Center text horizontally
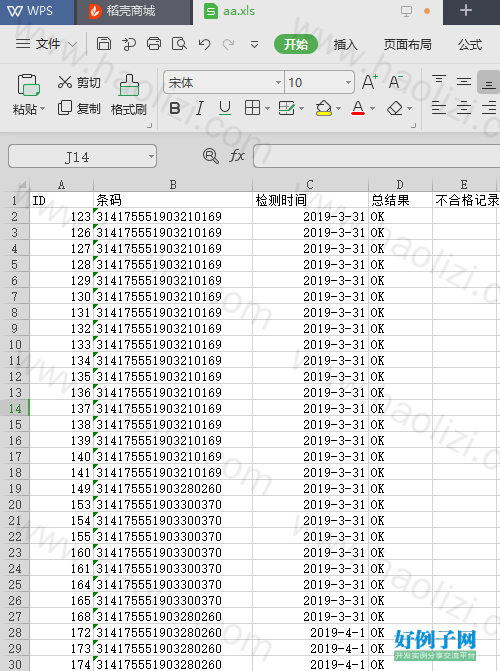500x671 pixels. click(464, 108)
